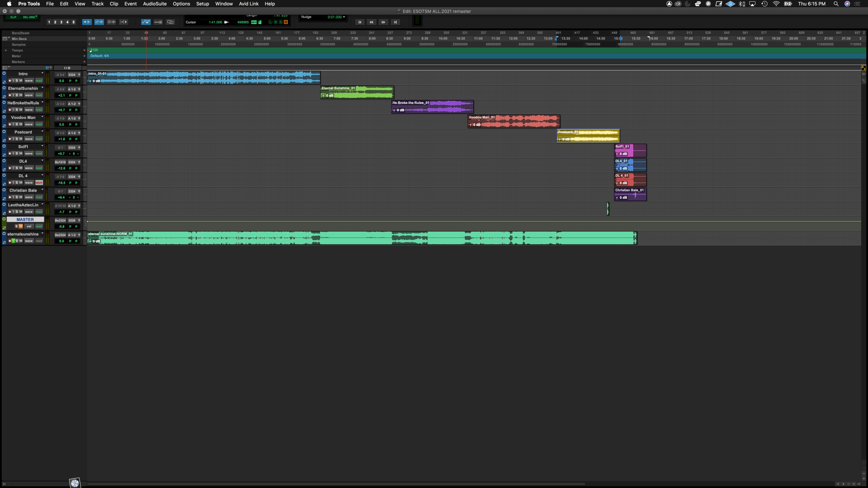This screenshot has width=868, height=488.
Task: Click Link Track and Edit Selection icon
Action: coord(111,22)
